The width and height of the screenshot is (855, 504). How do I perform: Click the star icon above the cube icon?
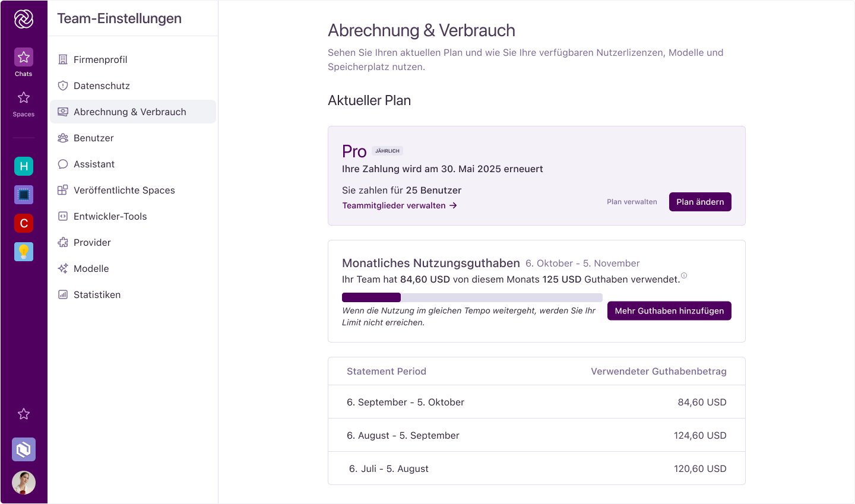23,414
